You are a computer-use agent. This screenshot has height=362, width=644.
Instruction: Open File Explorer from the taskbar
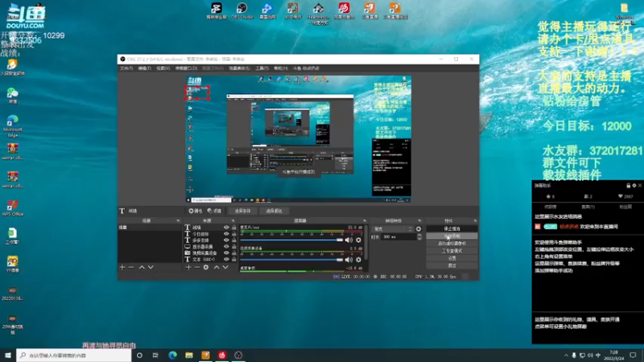click(x=189, y=355)
